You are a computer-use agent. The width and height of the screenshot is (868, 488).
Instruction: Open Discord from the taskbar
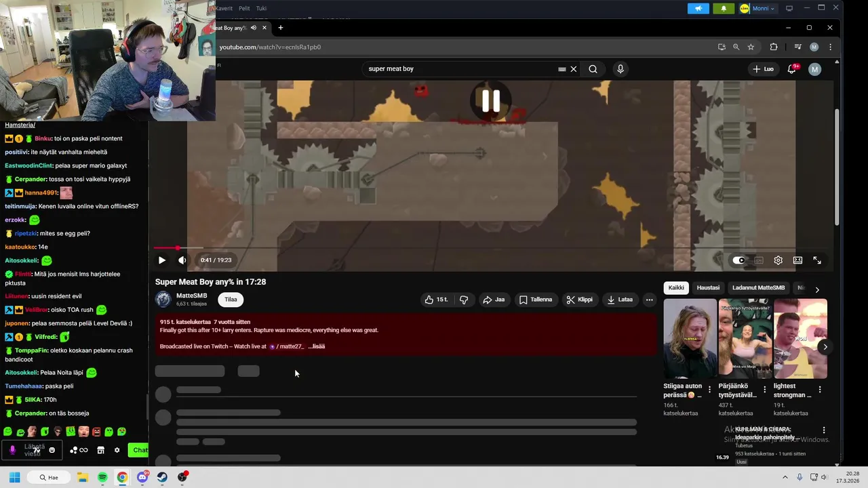pyautogui.click(x=142, y=477)
